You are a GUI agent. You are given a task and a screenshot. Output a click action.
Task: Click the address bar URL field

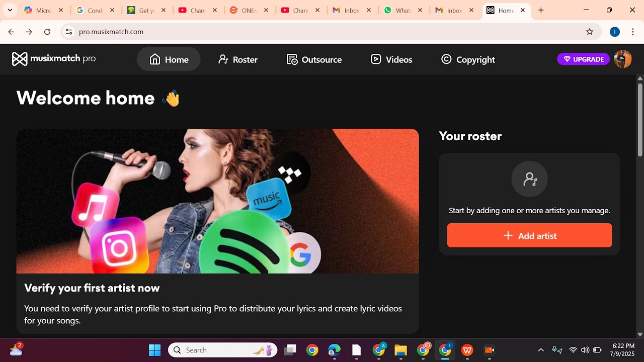[x=331, y=32]
